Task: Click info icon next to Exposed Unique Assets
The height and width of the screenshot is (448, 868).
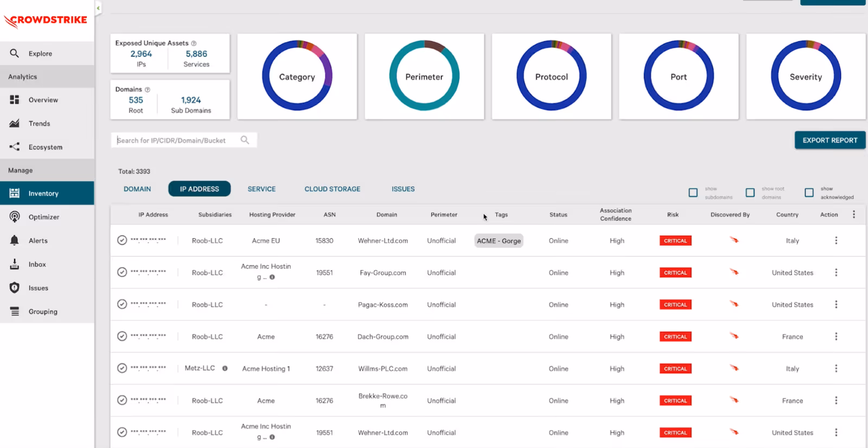Action: point(194,43)
